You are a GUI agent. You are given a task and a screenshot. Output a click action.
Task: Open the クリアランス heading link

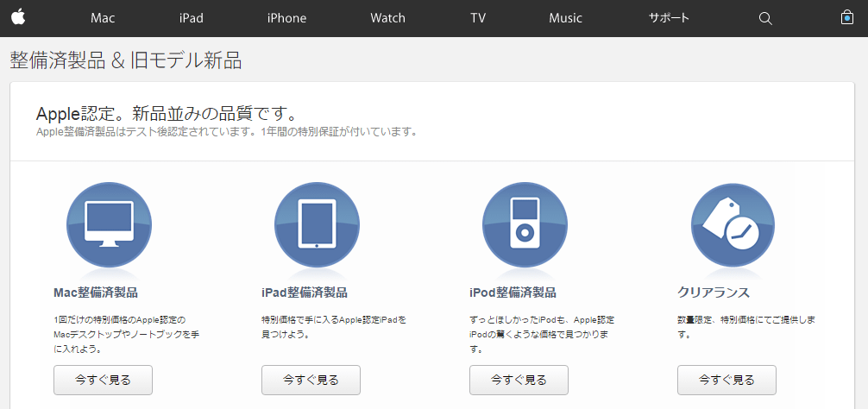point(714,293)
